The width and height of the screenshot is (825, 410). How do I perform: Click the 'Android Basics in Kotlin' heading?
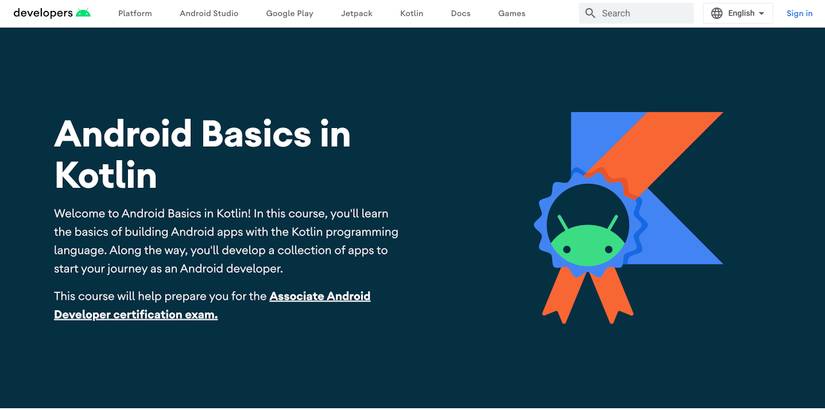click(x=202, y=154)
